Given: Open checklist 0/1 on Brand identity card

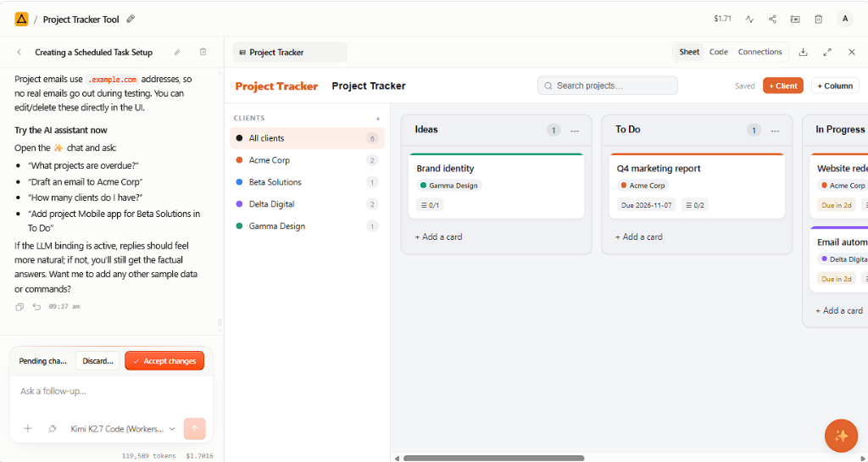Looking at the screenshot, I should (x=430, y=205).
